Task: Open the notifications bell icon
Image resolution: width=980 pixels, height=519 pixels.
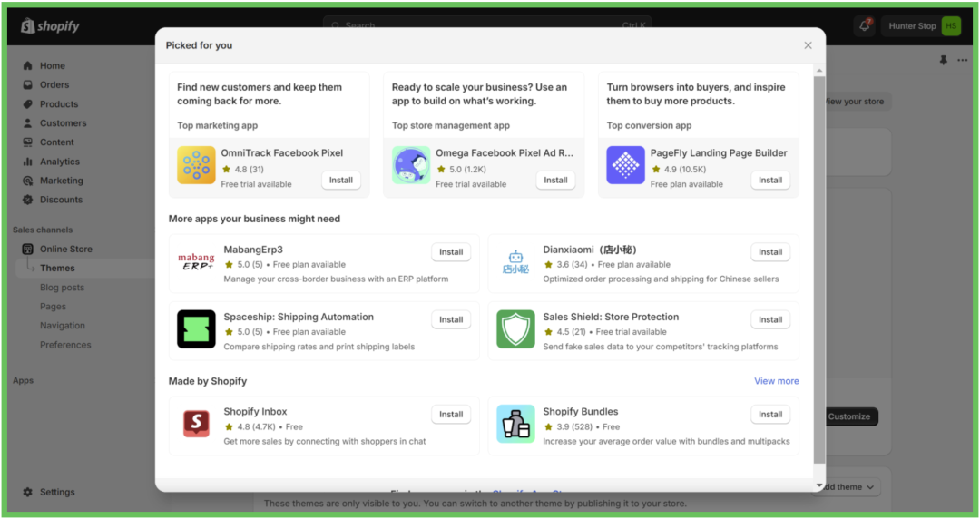Action: click(x=865, y=26)
